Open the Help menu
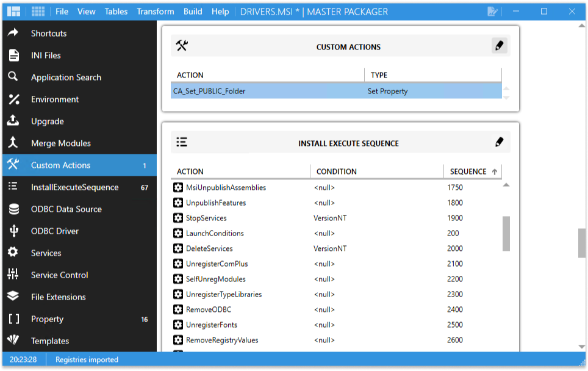Image resolution: width=588 pixels, height=371 pixels. pyautogui.click(x=220, y=12)
